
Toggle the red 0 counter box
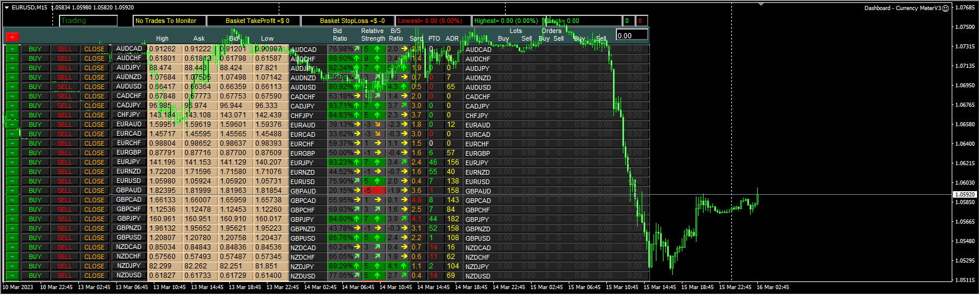640,21
